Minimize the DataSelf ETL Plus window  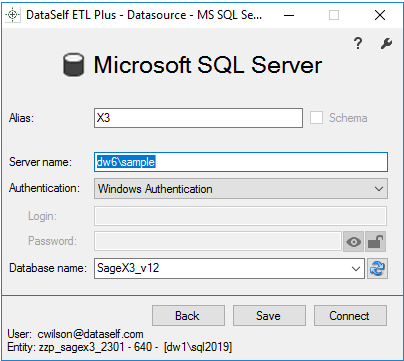point(289,15)
